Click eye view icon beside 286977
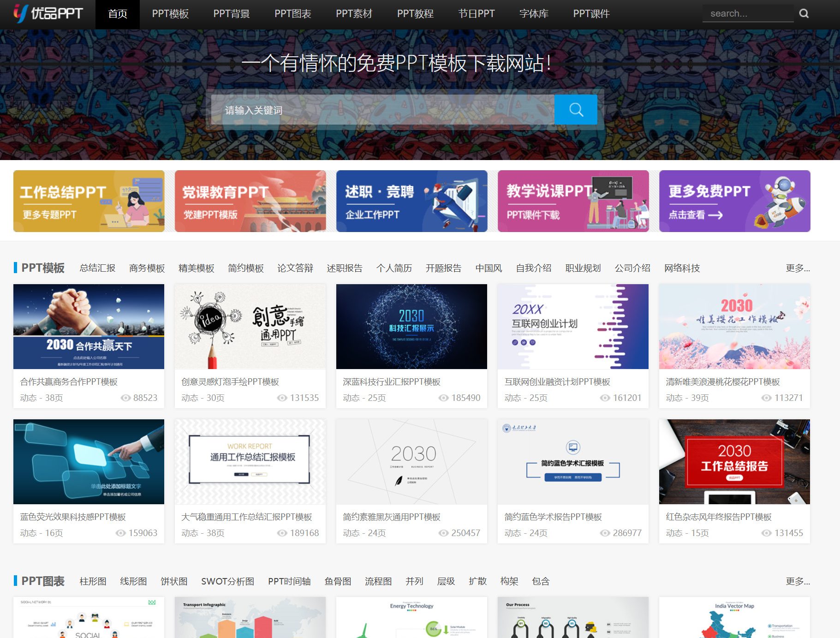The height and width of the screenshot is (638, 840). 605,533
